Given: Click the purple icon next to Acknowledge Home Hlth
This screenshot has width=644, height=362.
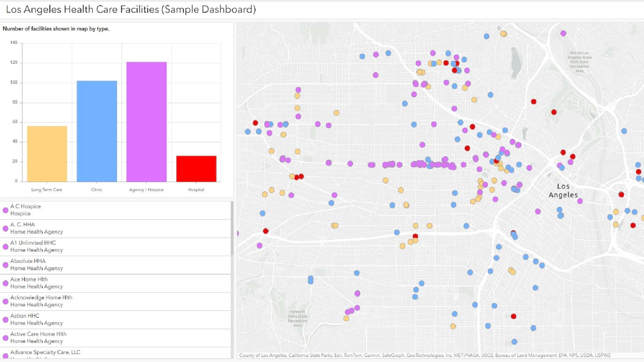Looking at the screenshot, I should [x=5, y=301].
